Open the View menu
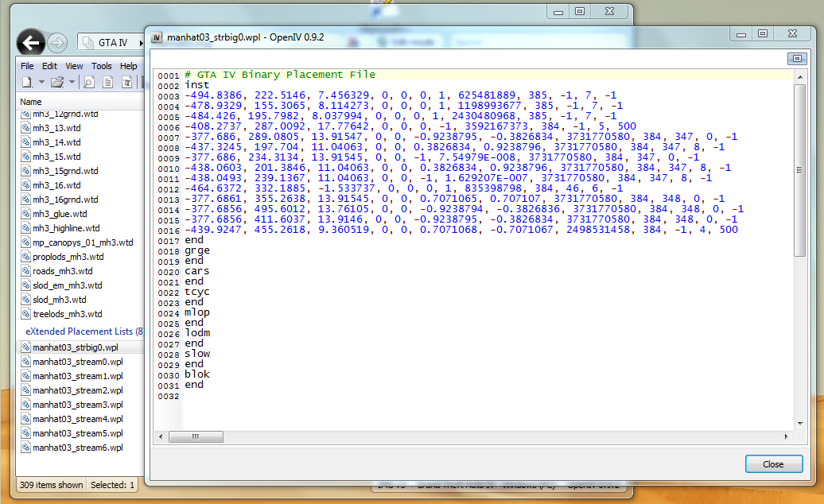The height and width of the screenshot is (504, 824). tap(74, 66)
